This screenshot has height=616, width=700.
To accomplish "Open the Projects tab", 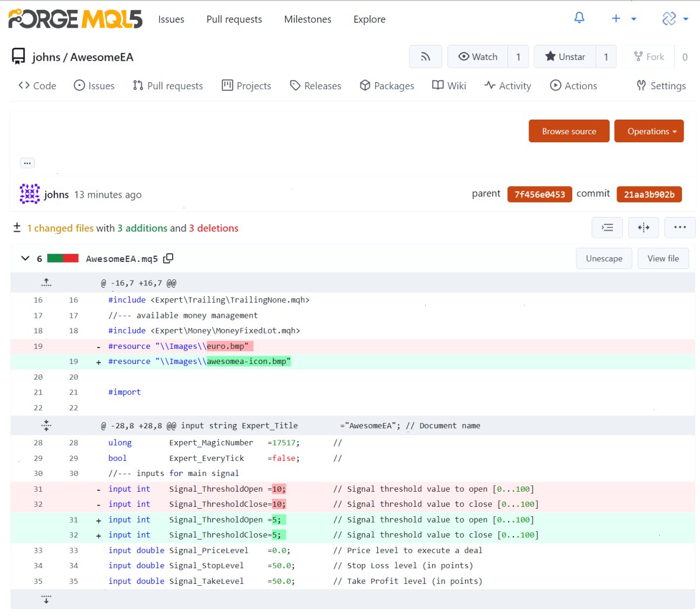I will pos(246,86).
